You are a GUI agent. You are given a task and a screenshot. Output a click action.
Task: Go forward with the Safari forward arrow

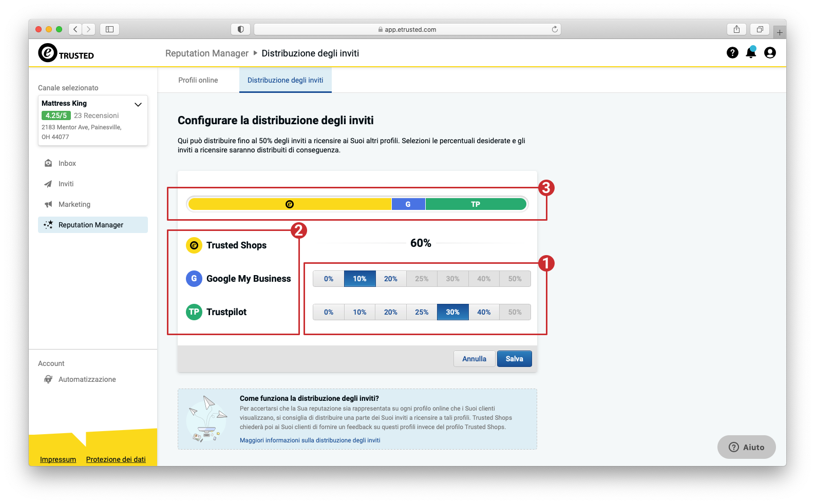tap(89, 29)
